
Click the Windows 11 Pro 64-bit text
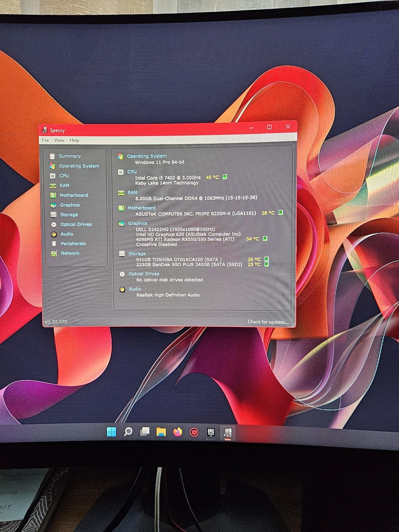[160, 162]
